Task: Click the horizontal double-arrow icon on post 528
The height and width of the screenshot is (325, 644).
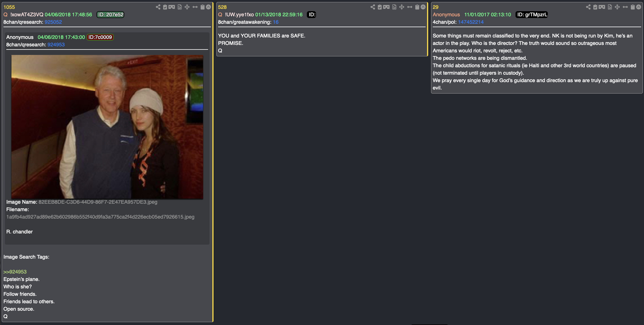Action: pos(410,7)
